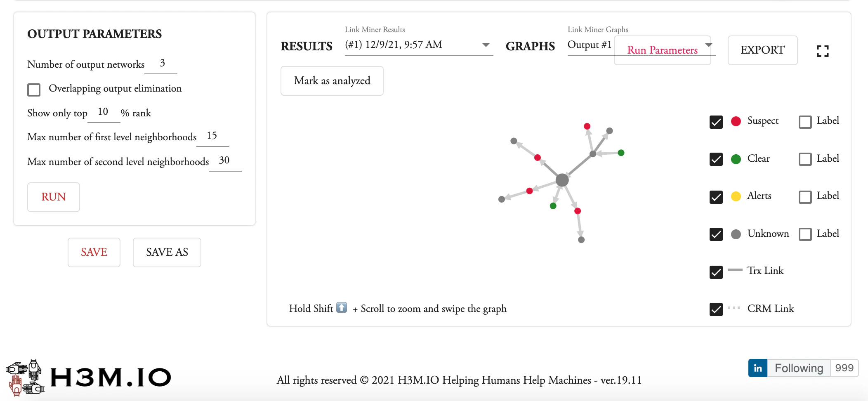Enable Label checkbox for Clear nodes
The image size is (868, 401).
(x=805, y=159)
